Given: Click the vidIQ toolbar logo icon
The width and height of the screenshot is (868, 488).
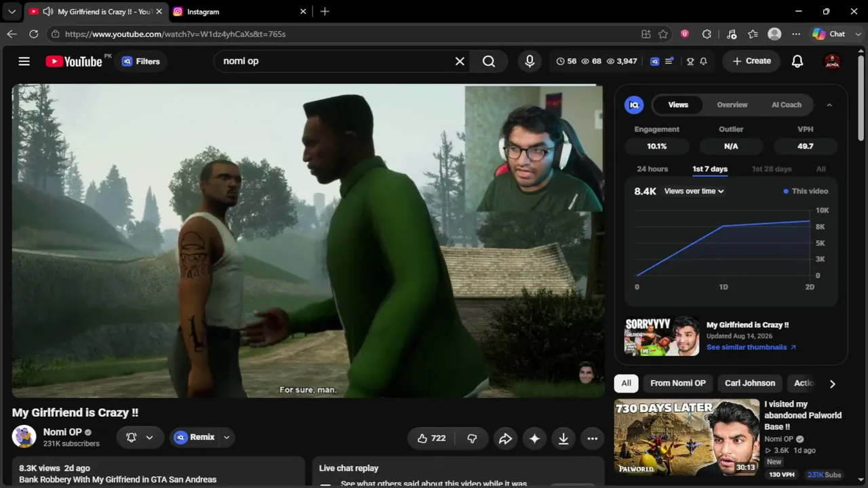Looking at the screenshot, I should [x=654, y=61].
